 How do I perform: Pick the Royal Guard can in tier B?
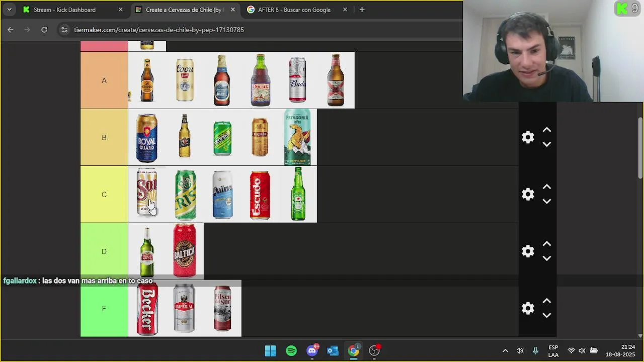point(147,137)
